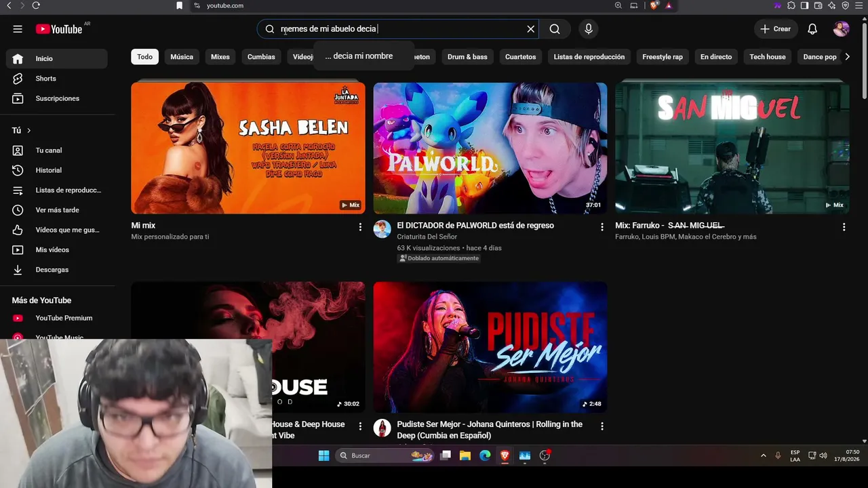The width and height of the screenshot is (868, 488).
Task: Open Historial in the sidebar
Action: point(56,170)
